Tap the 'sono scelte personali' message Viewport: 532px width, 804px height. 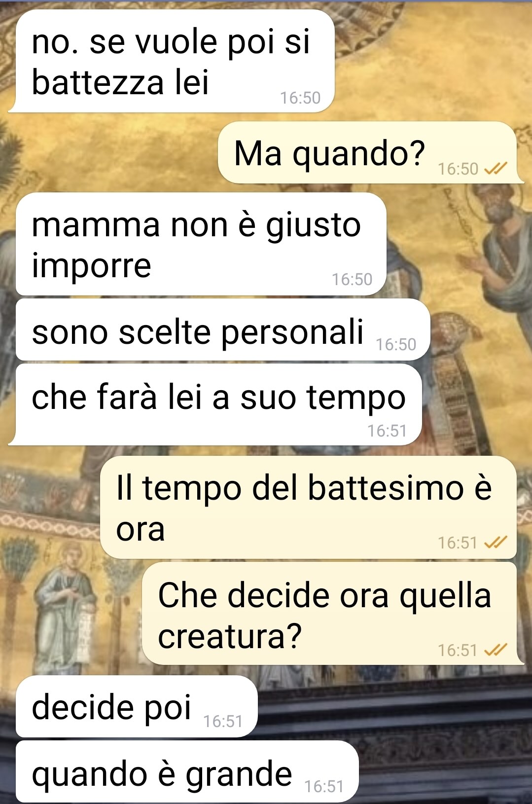click(x=223, y=329)
